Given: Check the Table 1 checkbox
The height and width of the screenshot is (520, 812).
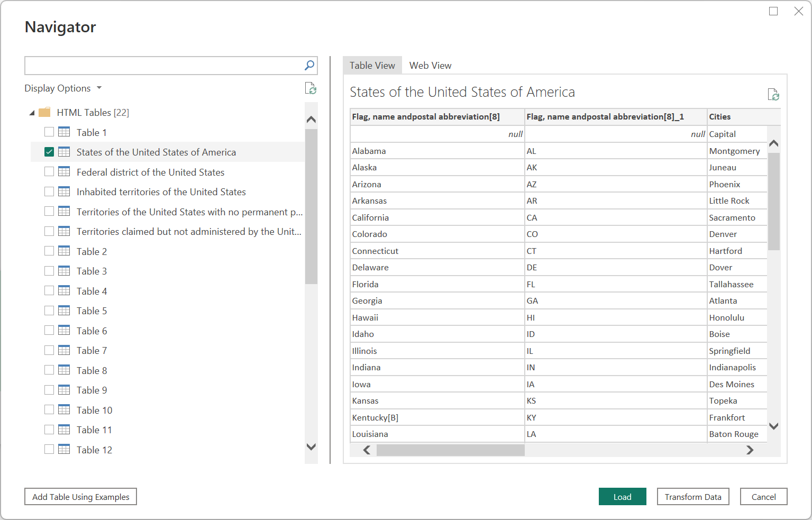Looking at the screenshot, I should tap(49, 132).
